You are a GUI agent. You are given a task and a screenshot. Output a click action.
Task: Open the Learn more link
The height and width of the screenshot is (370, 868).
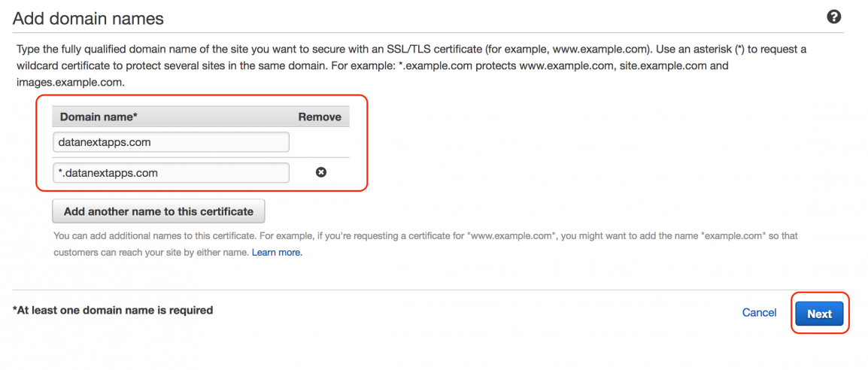pos(277,252)
